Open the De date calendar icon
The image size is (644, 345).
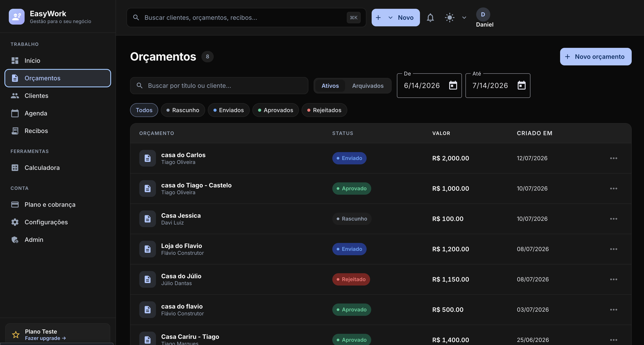[453, 85]
